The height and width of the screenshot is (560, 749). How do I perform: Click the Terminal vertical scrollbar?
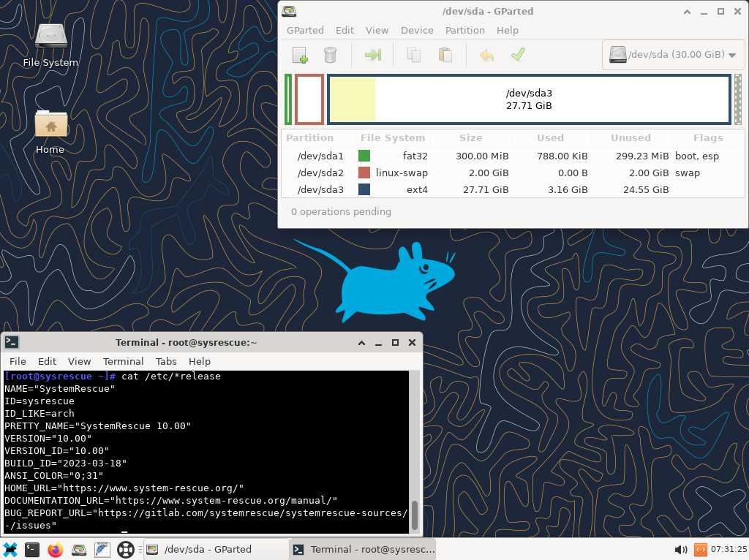pos(415,515)
